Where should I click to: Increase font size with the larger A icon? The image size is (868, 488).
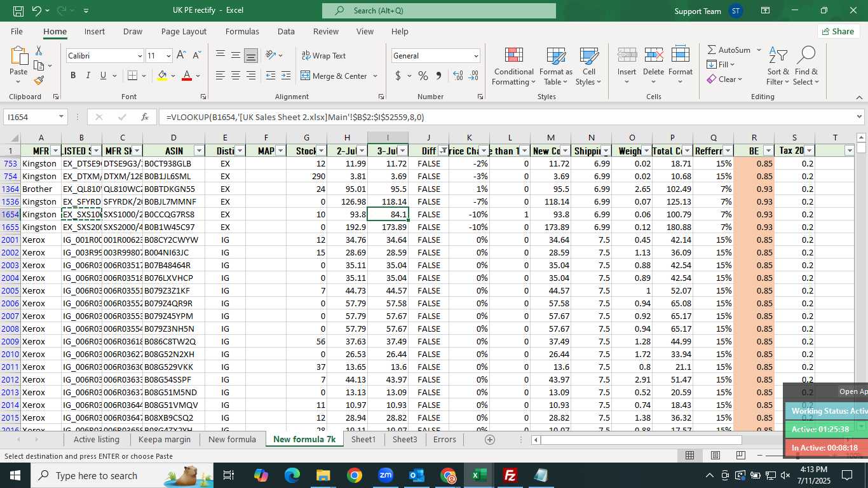181,55
